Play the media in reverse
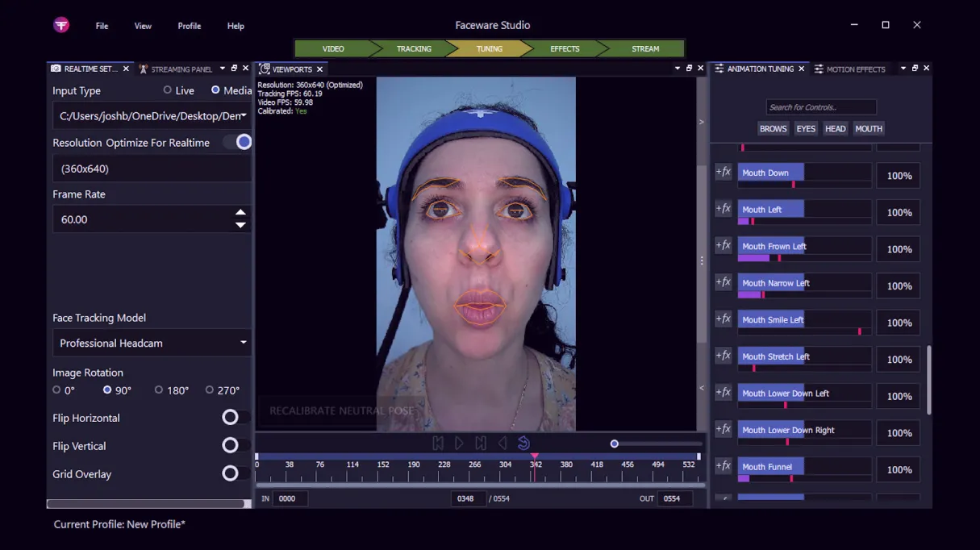 (x=502, y=443)
